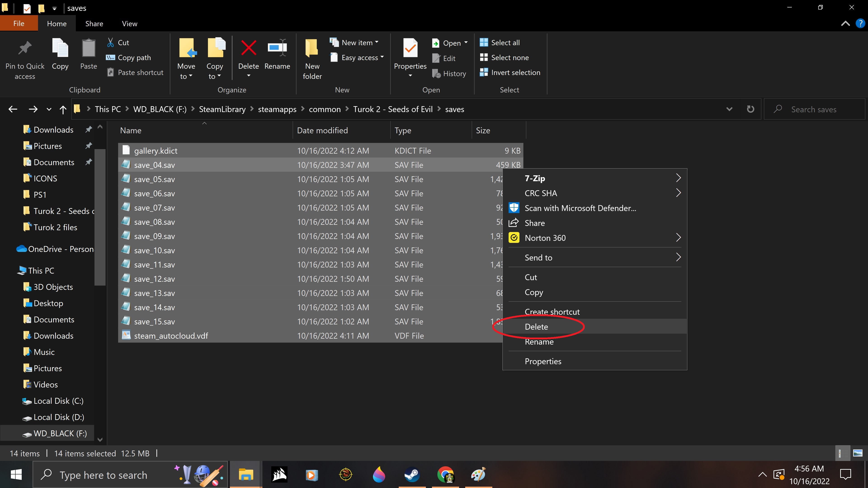Click SteamLibrary in the address breadcrumb
This screenshot has width=868, height=488.
(222, 109)
